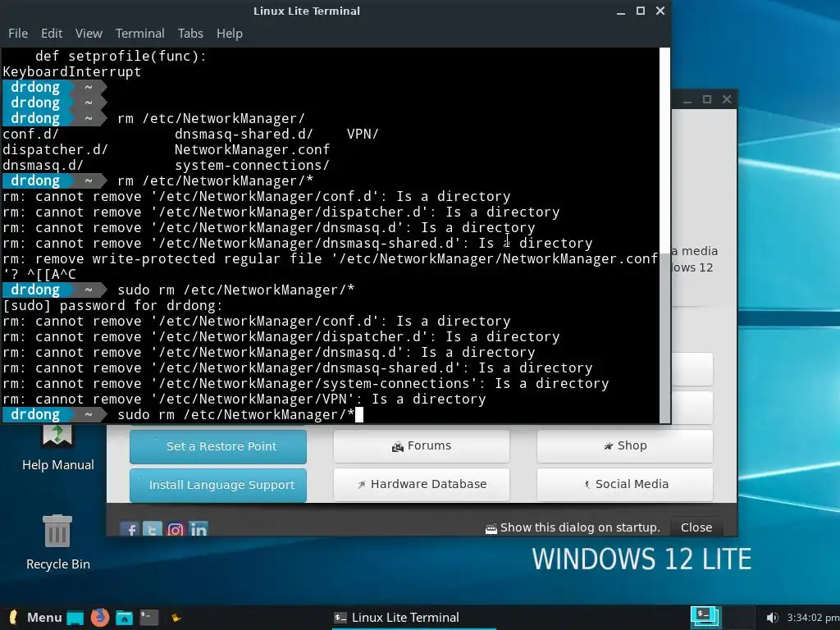This screenshot has height=630, width=840.
Task: Click the Set a Restore Point button
Action: click(218, 446)
